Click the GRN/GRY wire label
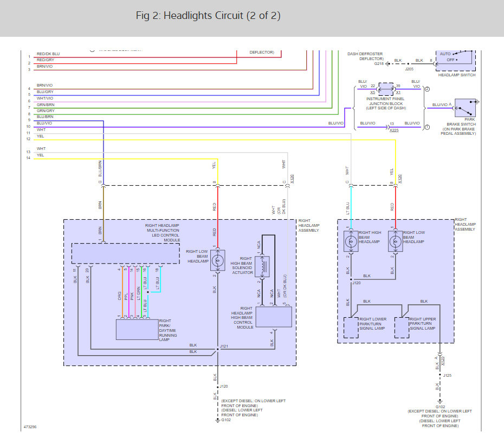The height and width of the screenshot is (445, 504). [x=46, y=111]
